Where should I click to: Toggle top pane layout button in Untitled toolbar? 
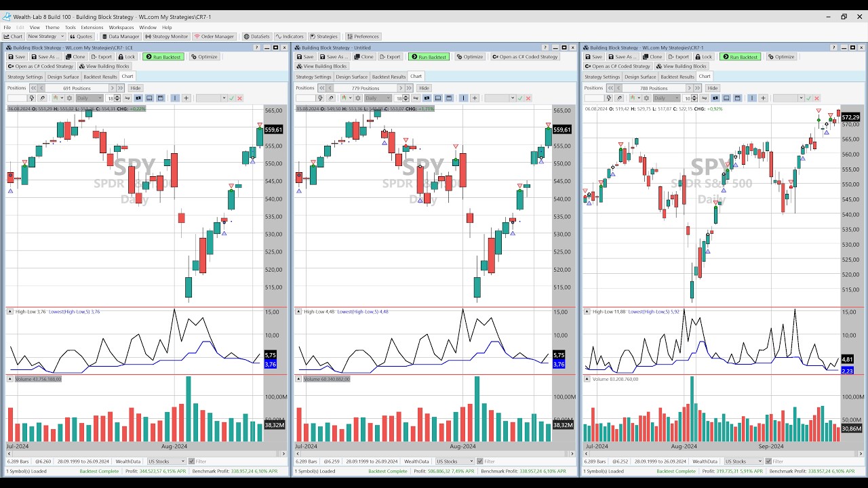click(x=449, y=98)
